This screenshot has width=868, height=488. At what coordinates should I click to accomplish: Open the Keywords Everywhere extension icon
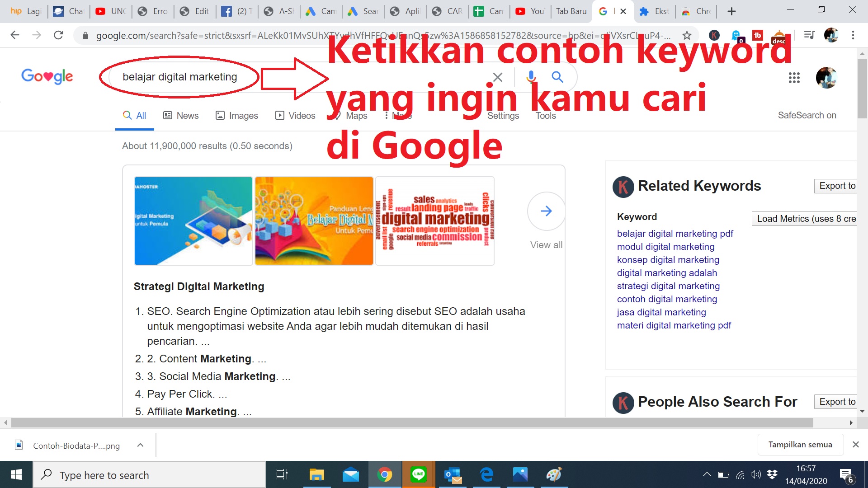tap(714, 35)
